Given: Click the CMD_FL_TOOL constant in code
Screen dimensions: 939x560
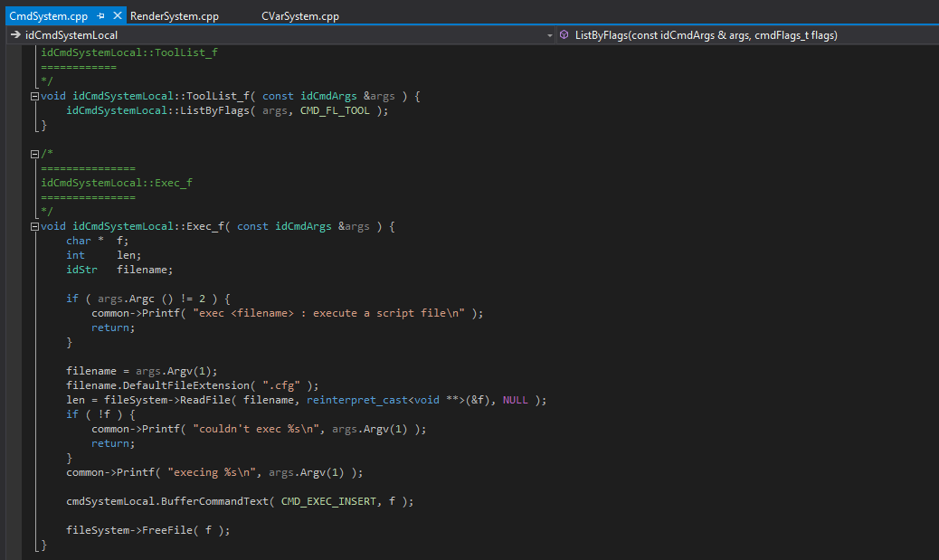Looking at the screenshot, I should pos(335,110).
